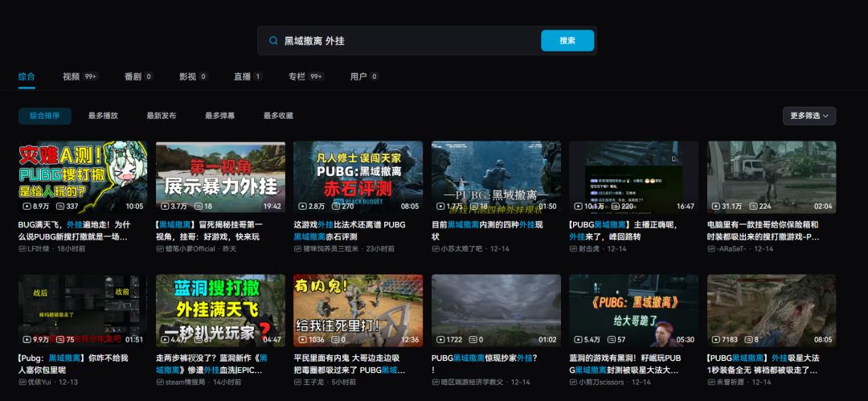Visit uploader 小剪刀scissors profile

click(601, 383)
